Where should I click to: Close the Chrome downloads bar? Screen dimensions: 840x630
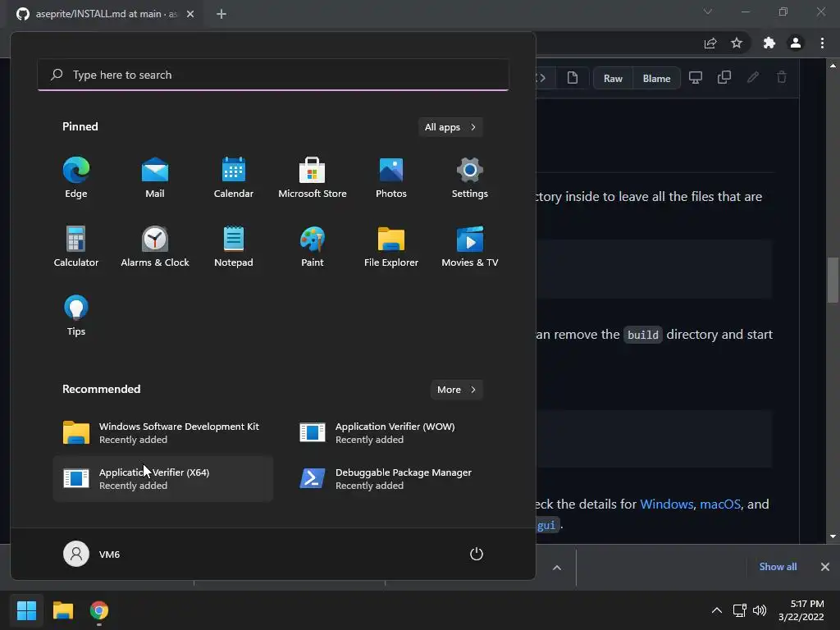point(825,567)
